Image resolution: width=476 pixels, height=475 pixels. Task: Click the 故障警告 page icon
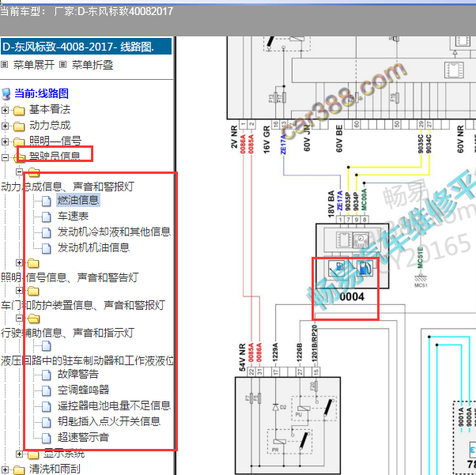point(46,375)
